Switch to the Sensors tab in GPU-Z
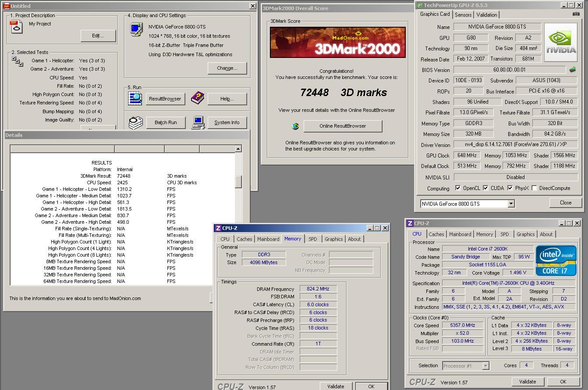 tap(463, 15)
